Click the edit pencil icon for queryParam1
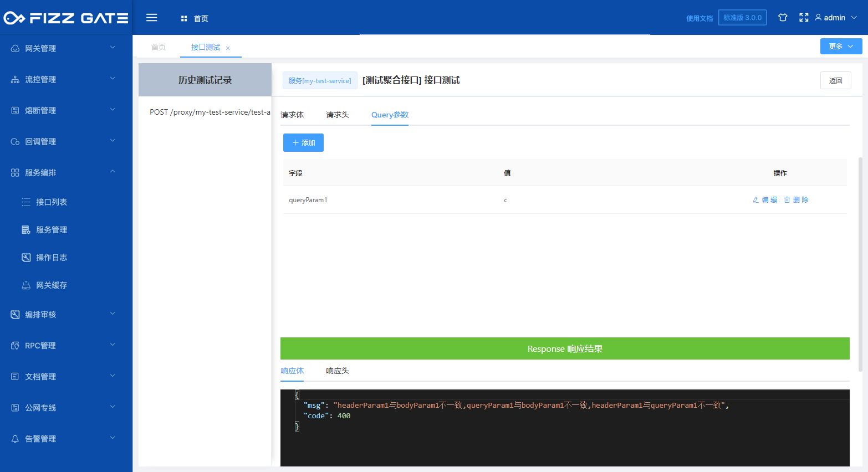This screenshot has height=472, width=868. pyautogui.click(x=755, y=200)
